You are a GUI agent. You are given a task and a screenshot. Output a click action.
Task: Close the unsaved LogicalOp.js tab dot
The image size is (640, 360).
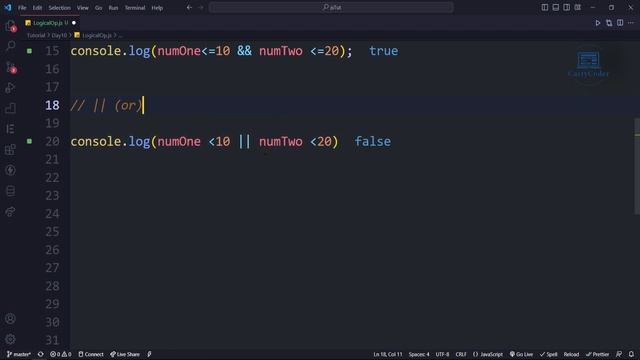(x=74, y=23)
